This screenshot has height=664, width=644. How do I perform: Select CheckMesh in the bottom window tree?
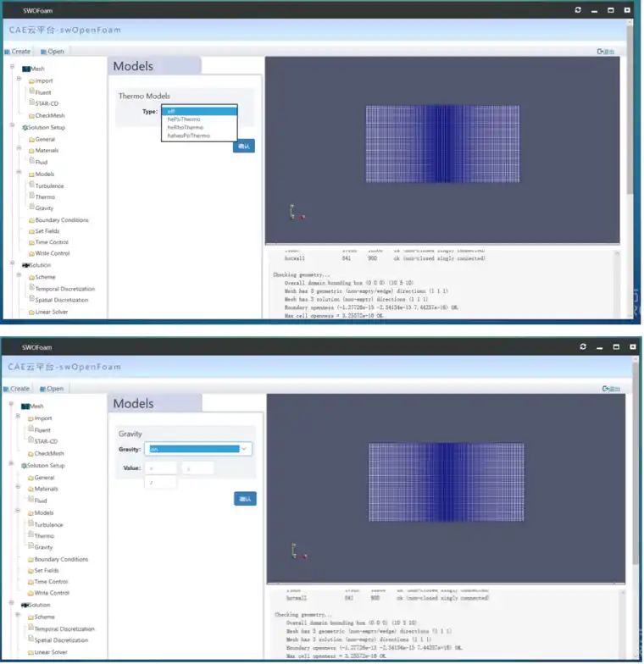coord(49,454)
